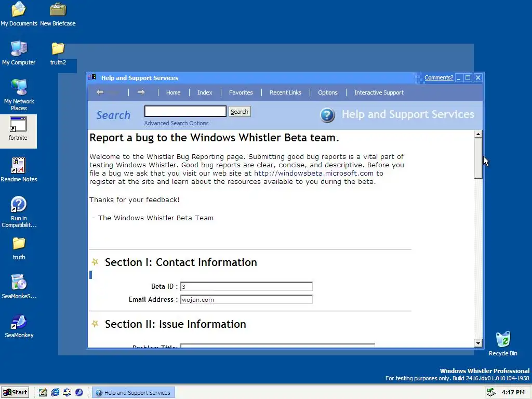Viewport: 532px width, 399px height.
Task: Click the Section II star bullet icon
Action: coord(95,324)
